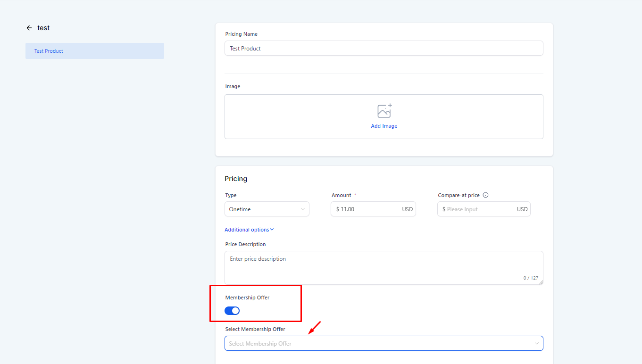Click the chevron in the Type field
Viewport: 642px width, 364px height.
[x=302, y=209]
